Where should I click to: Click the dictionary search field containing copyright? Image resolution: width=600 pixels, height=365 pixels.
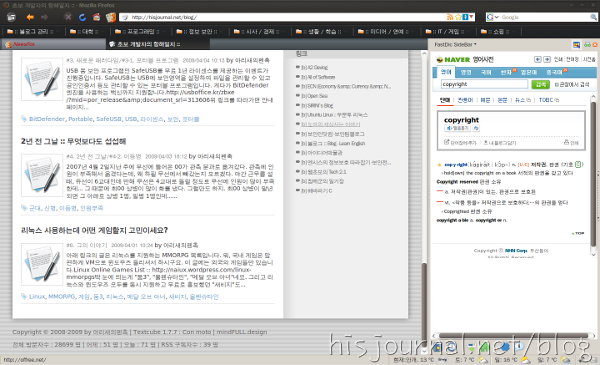(x=484, y=84)
